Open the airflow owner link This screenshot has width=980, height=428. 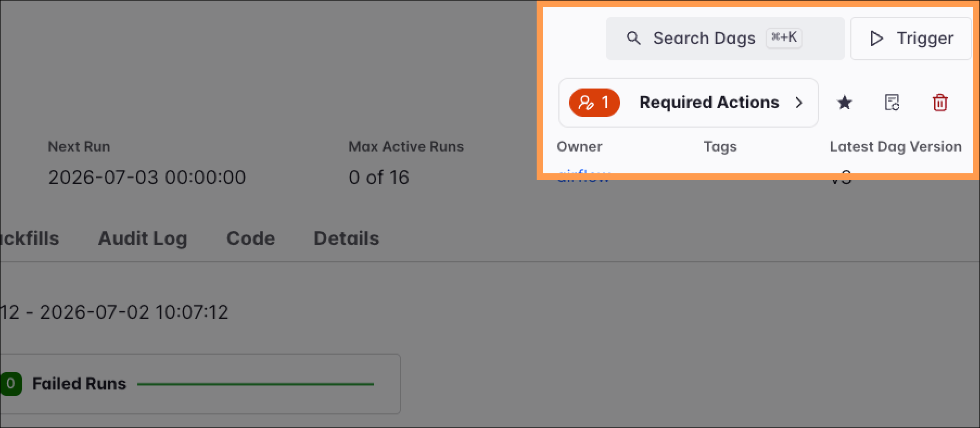click(584, 176)
